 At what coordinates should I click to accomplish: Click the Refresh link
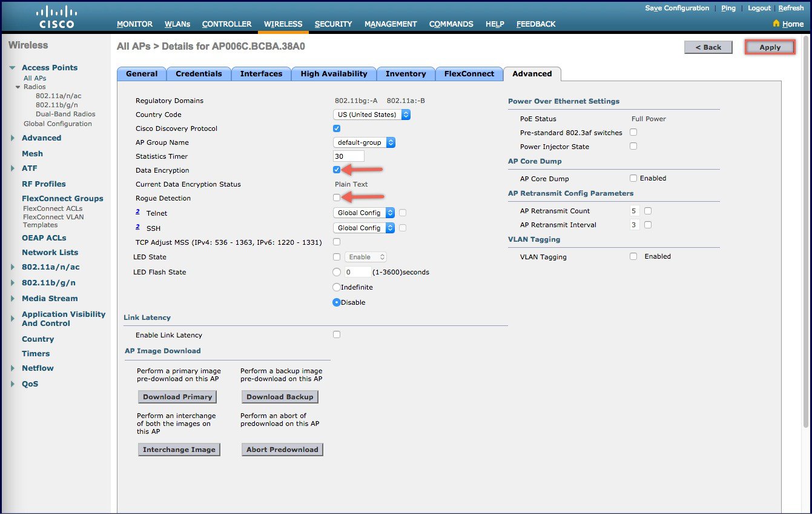coord(791,8)
